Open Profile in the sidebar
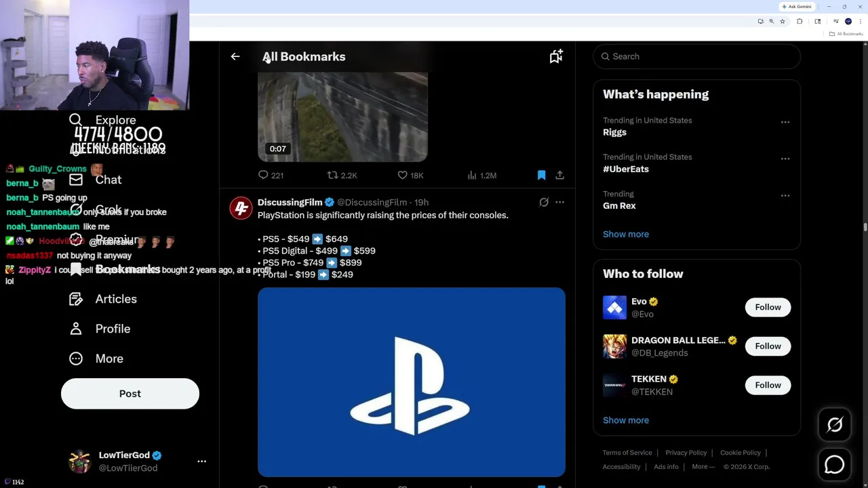 tap(99, 329)
